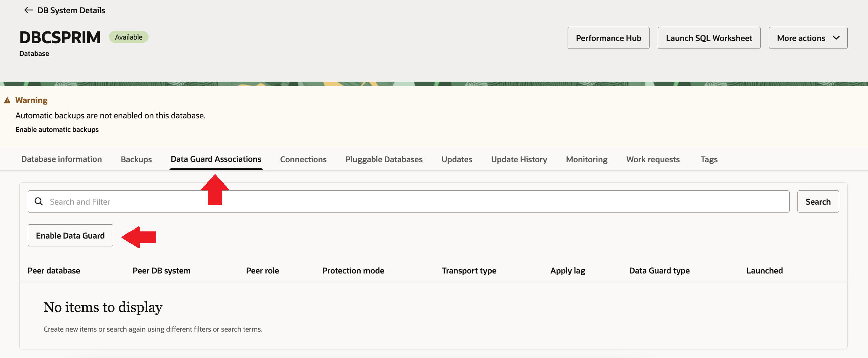Show the Work requests tab

click(653, 159)
